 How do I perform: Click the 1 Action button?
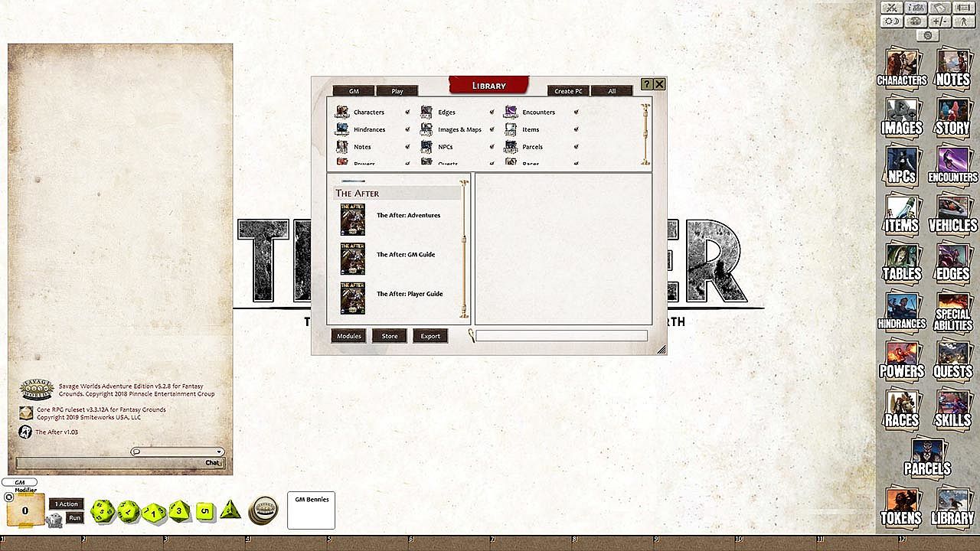point(67,504)
